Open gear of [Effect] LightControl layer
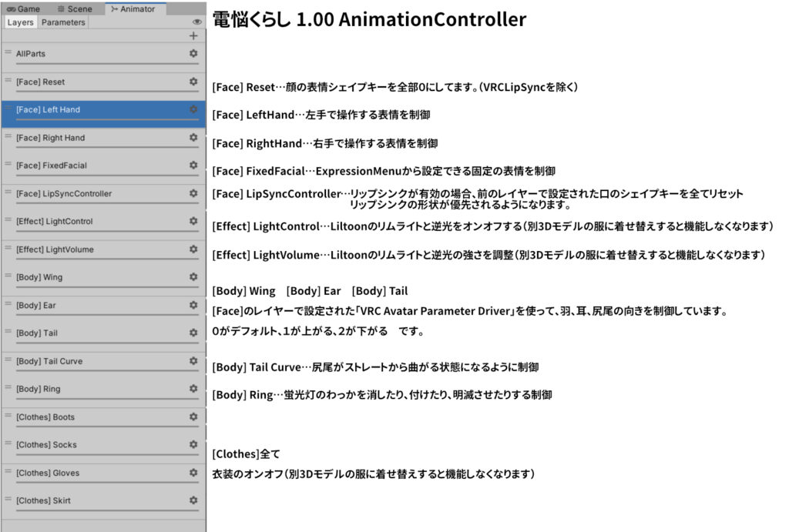Image resolution: width=789 pixels, height=532 pixels. tap(193, 221)
